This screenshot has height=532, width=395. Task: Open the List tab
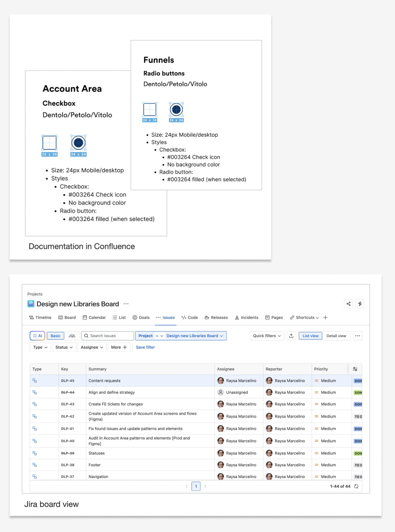pos(119,317)
